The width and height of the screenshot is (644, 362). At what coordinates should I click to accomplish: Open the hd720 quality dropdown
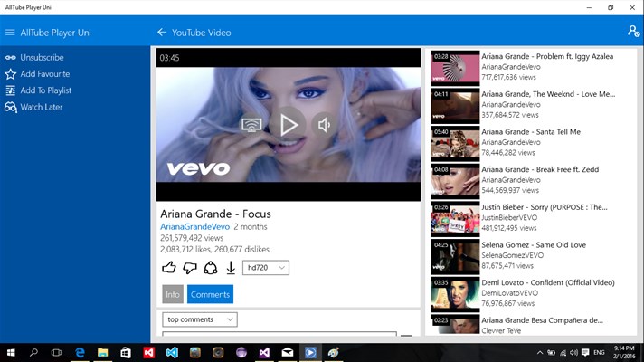(266, 268)
